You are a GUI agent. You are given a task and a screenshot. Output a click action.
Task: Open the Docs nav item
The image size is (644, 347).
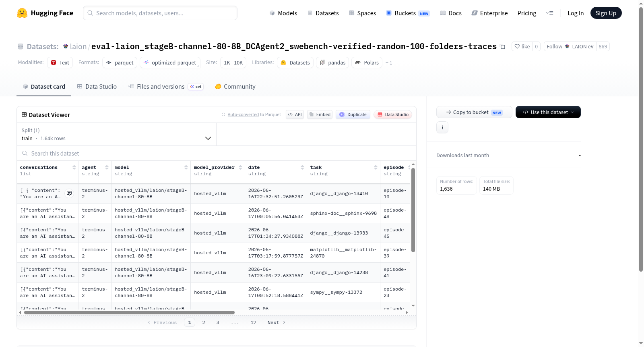(450, 13)
